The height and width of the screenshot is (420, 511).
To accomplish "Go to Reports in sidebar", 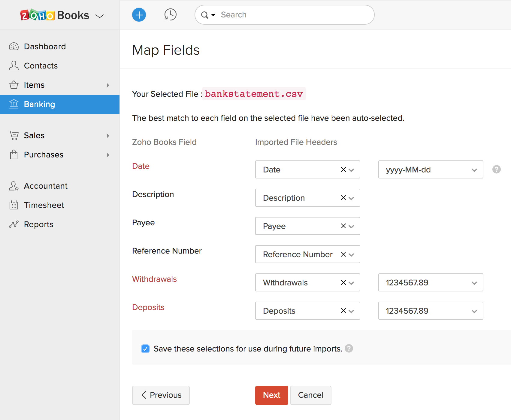I will [x=38, y=224].
